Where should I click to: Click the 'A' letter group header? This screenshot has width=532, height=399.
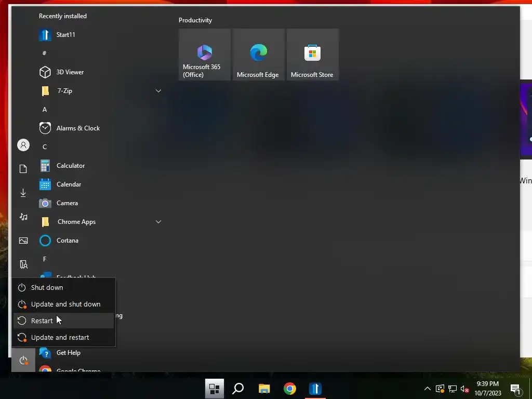[45, 109]
